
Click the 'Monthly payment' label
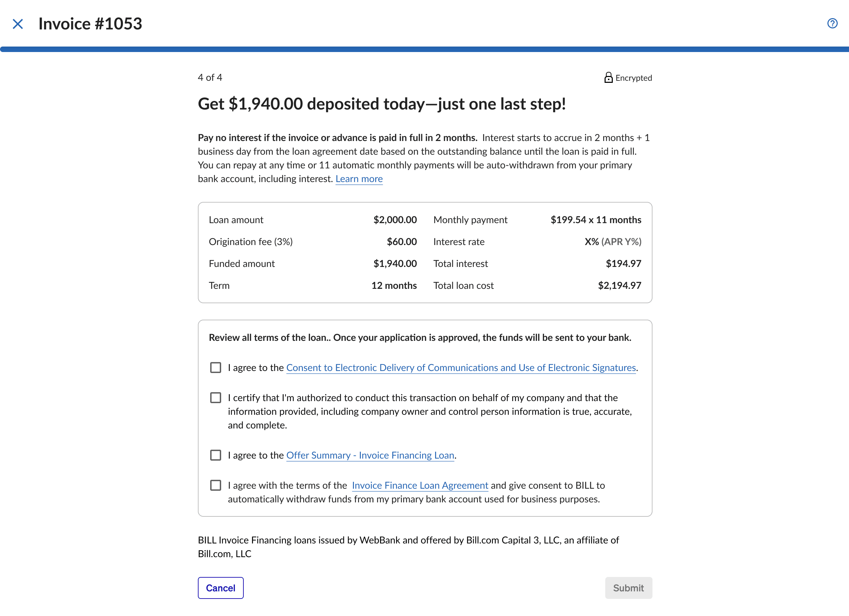point(470,220)
